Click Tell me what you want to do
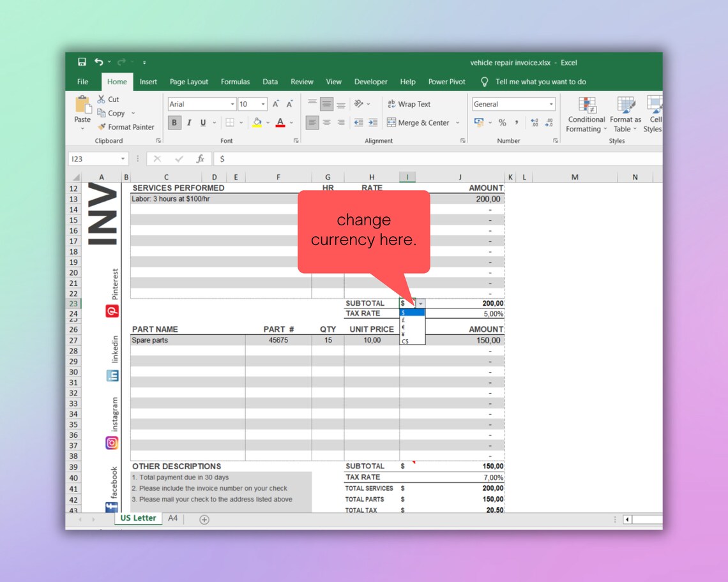The height and width of the screenshot is (582, 728). 542,82
